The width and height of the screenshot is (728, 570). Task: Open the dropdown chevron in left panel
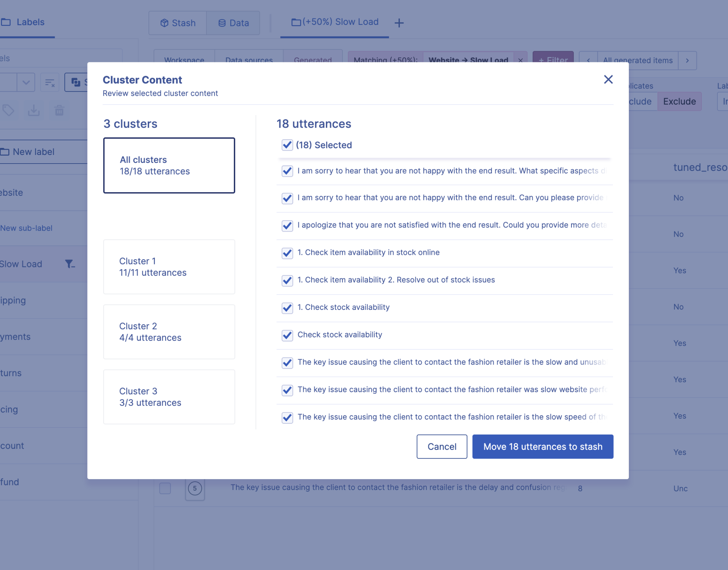[x=26, y=82]
